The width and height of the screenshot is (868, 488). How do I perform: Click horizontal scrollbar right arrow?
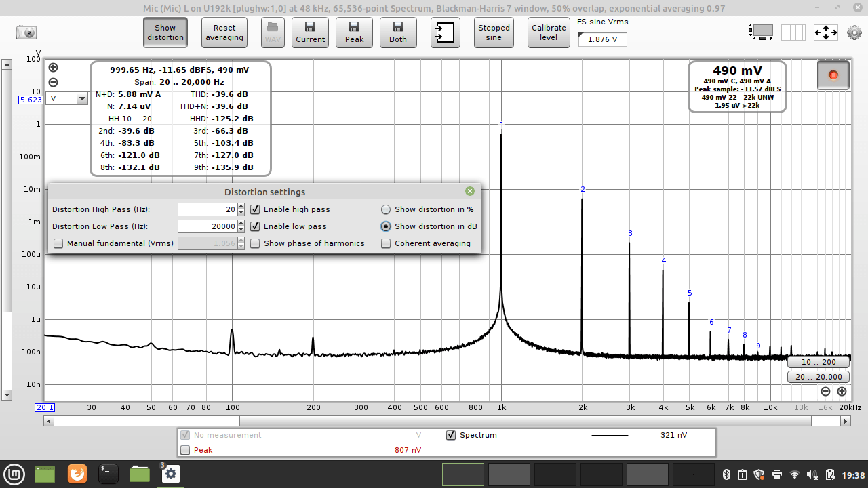[x=846, y=421]
